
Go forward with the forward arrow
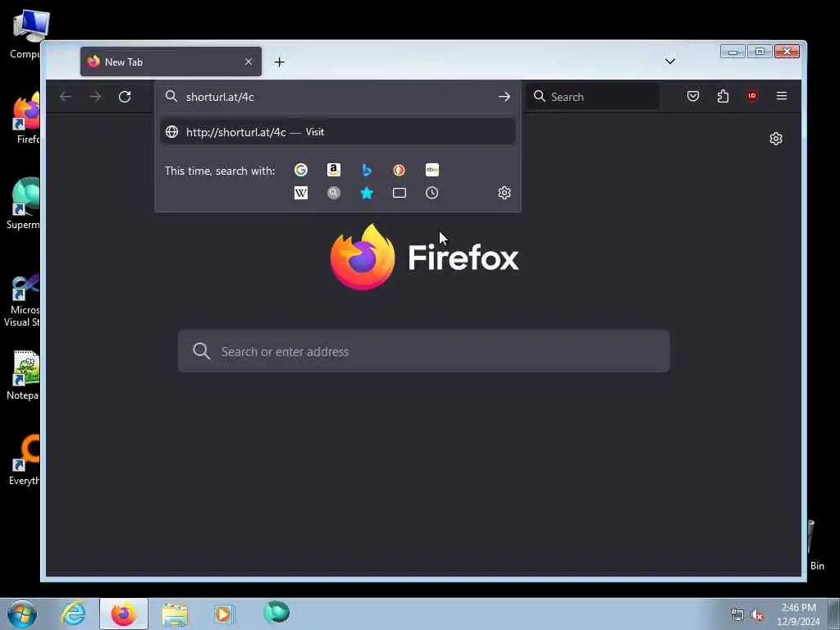pyautogui.click(x=95, y=97)
